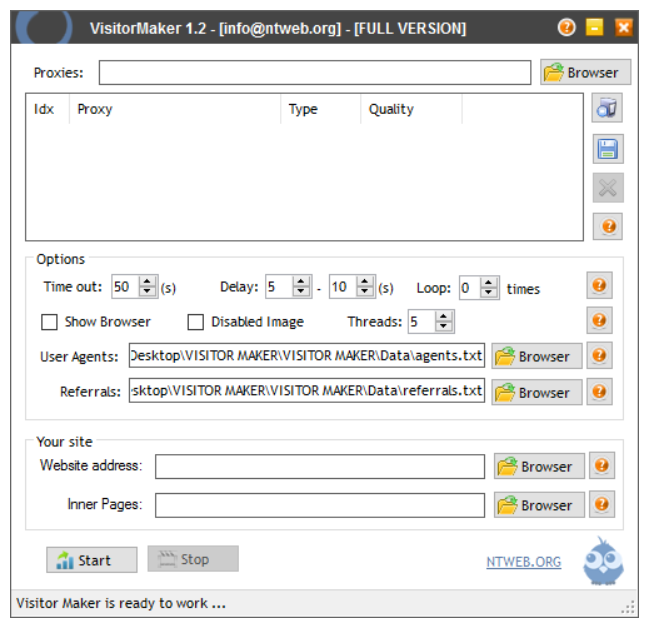The width and height of the screenshot is (650, 625).
Task: Click the Time out value field
Action: (x=126, y=286)
